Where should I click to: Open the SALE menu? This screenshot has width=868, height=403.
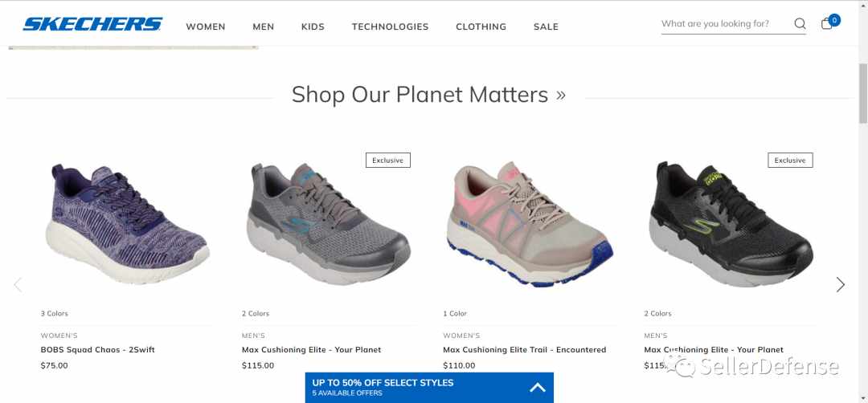pos(546,26)
